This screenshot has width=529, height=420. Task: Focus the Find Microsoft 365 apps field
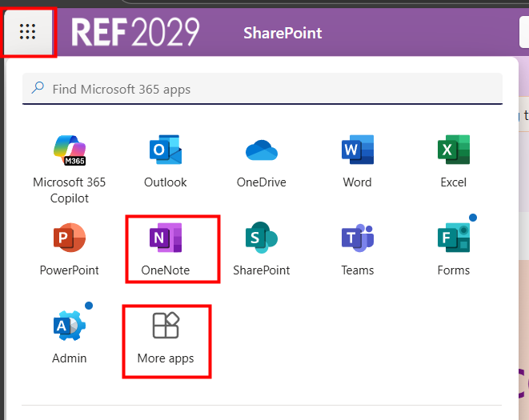click(x=262, y=89)
